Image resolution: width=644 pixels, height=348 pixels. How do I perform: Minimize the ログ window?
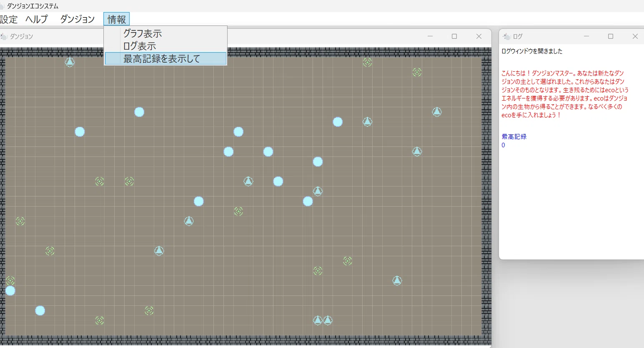[x=586, y=36]
